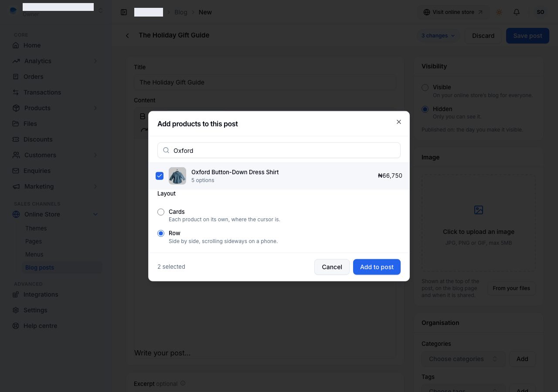
Task: Expand the Products submenu chevron
Action: (x=95, y=108)
